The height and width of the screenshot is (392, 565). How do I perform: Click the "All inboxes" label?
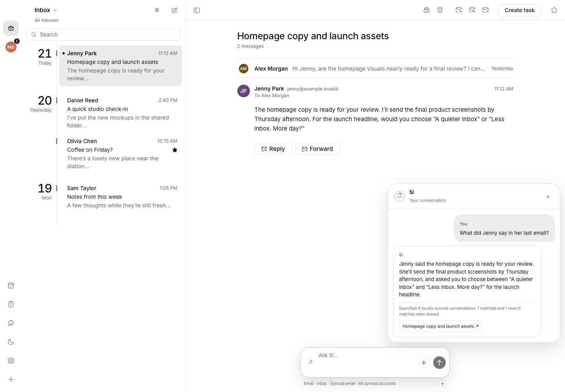46,20
